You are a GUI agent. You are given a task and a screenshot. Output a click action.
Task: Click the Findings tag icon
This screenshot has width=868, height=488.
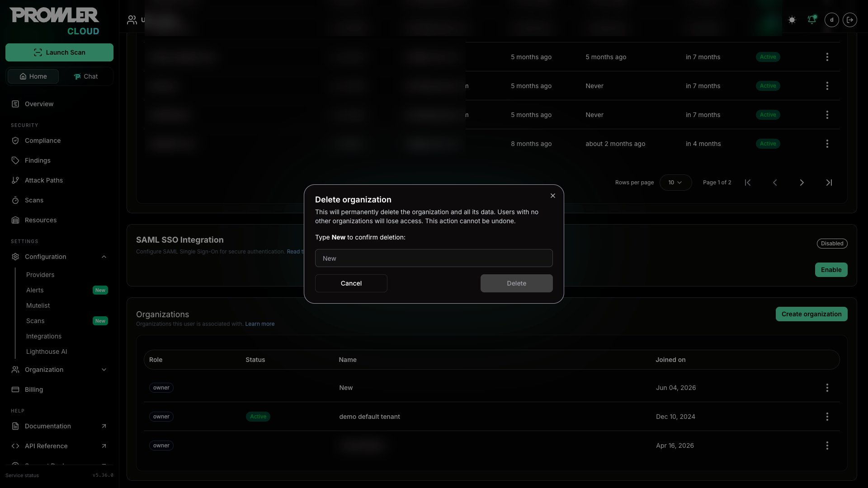click(15, 160)
